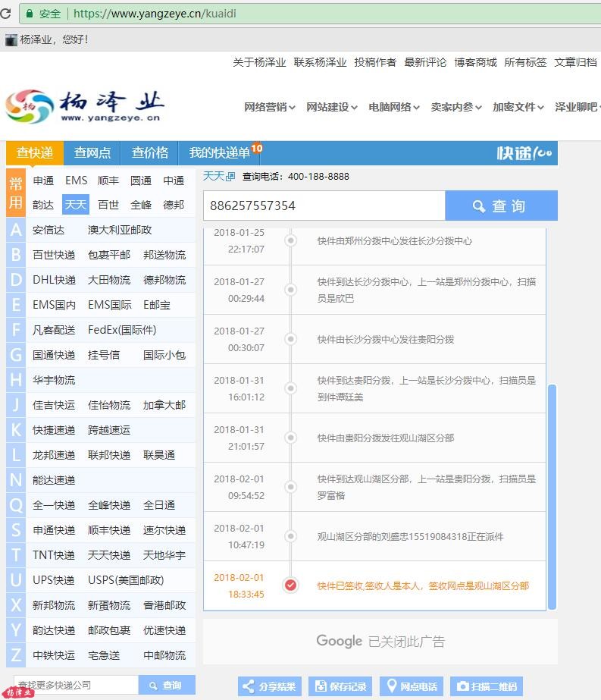Screen dimensions: 601x700
Task: Choose 百世快递 in the B row
Action: pyautogui.click(x=54, y=255)
